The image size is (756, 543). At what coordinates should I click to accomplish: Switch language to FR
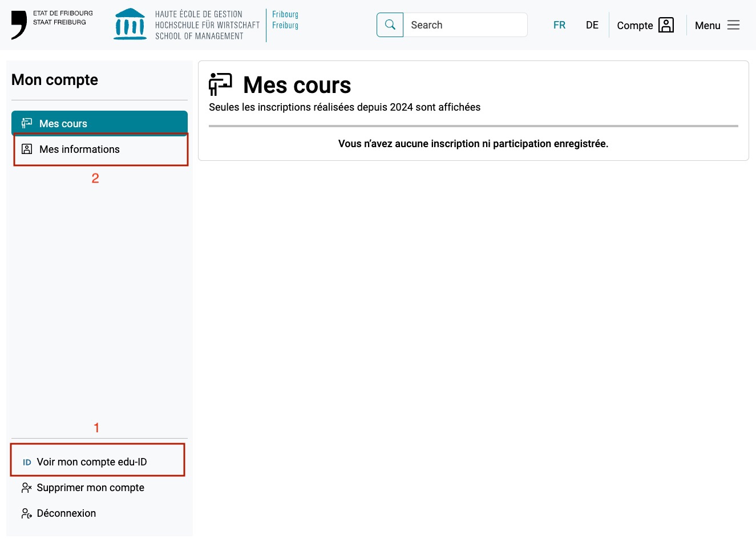coord(559,25)
